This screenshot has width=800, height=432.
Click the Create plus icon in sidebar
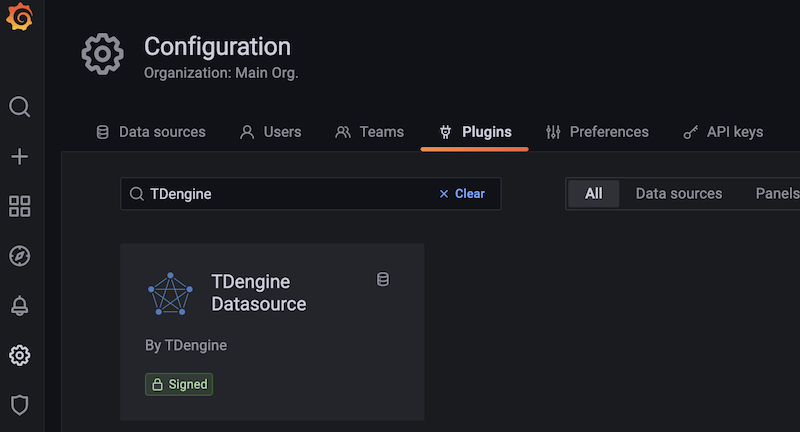click(19, 157)
